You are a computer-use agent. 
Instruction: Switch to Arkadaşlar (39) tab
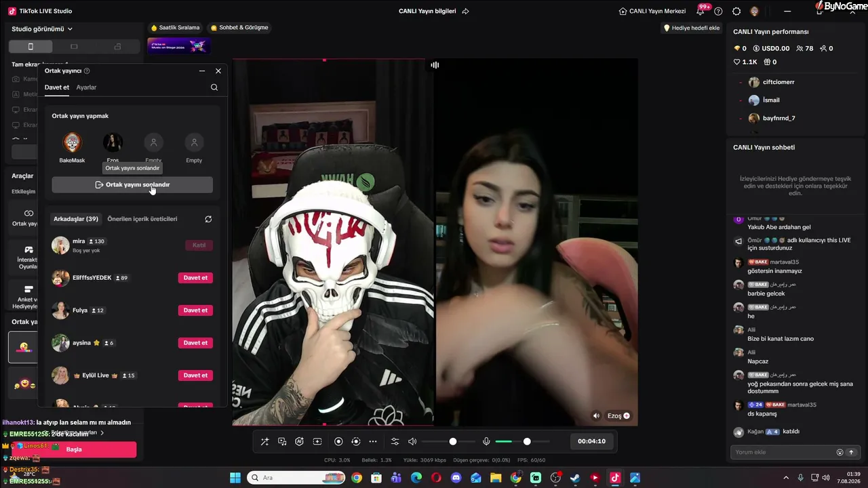click(x=76, y=219)
